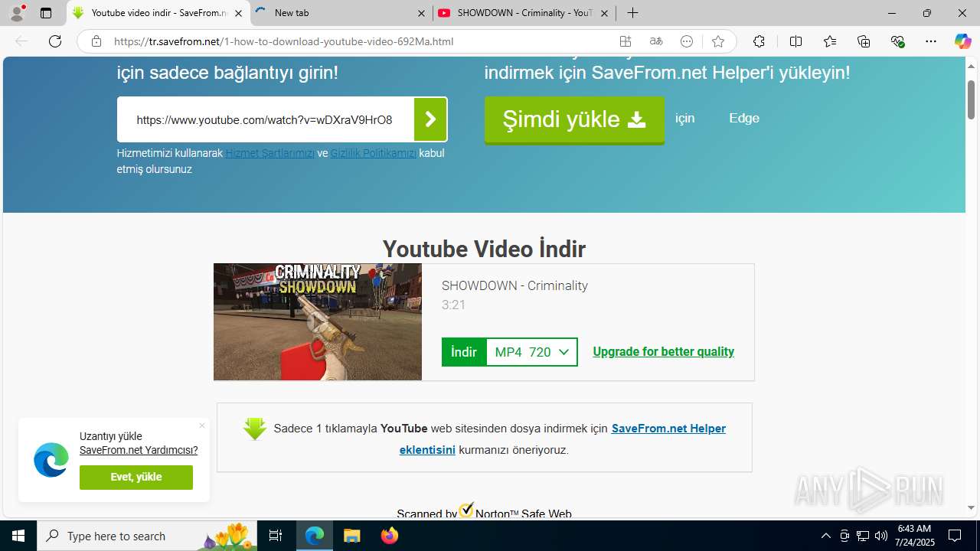
Task: Open Browser essentials heart icon
Action: [898, 41]
